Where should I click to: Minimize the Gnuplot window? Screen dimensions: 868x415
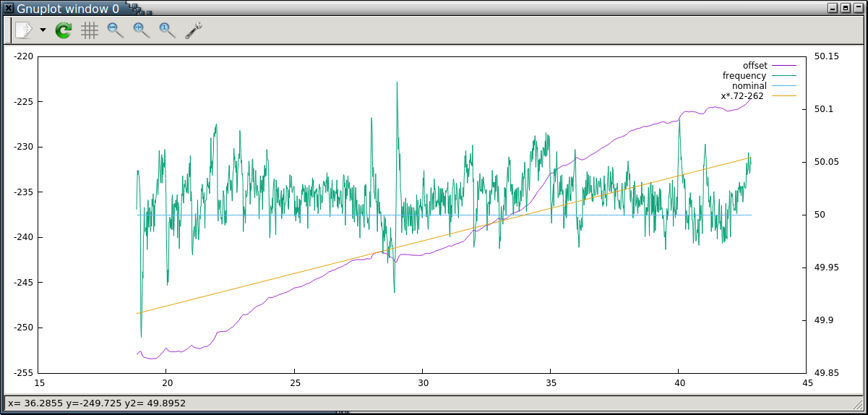point(833,8)
